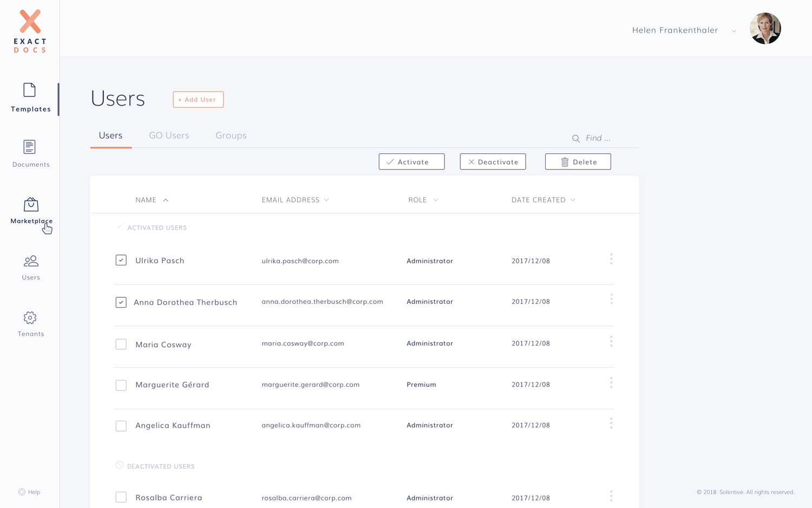Click the name Rosalba Carriera
The height and width of the screenshot is (508, 812).
pyautogui.click(x=169, y=497)
